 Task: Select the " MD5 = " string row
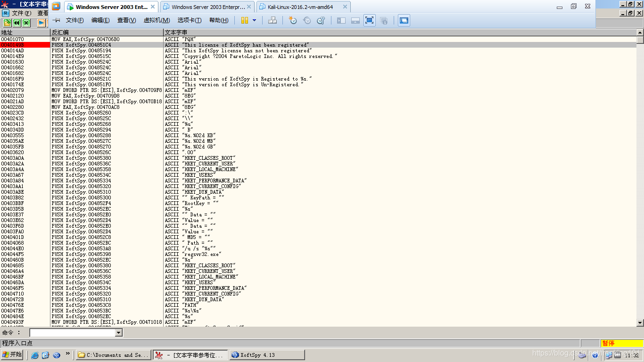point(318,237)
